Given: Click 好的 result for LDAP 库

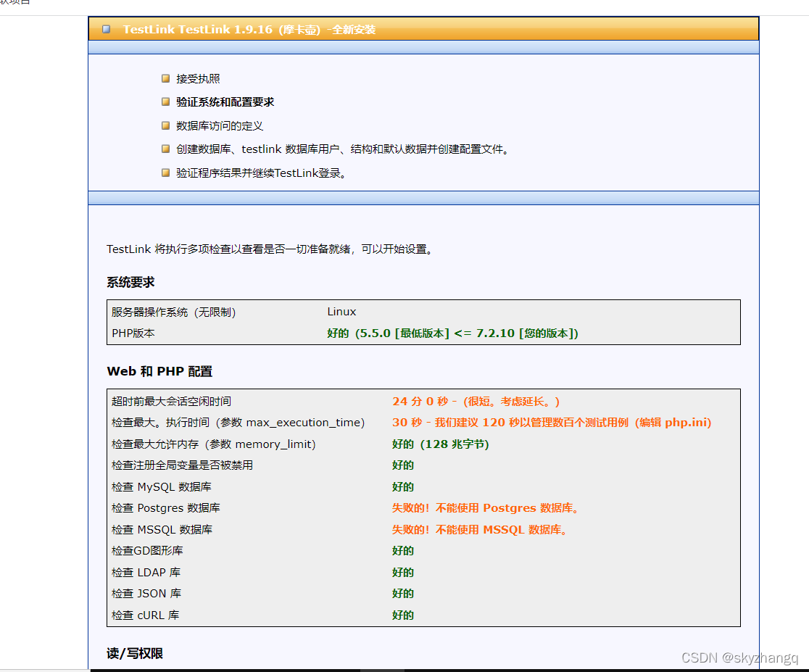Looking at the screenshot, I should pyautogui.click(x=403, y=573).
